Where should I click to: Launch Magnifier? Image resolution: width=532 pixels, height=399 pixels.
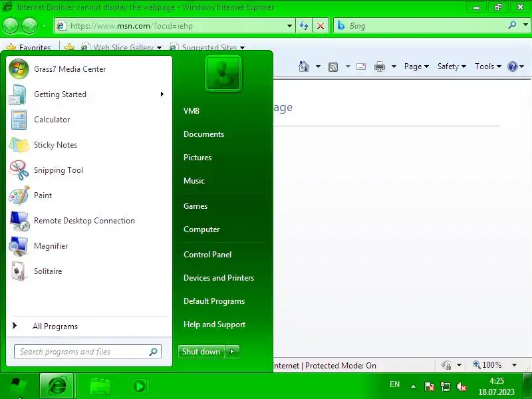pyautogui.click(x=89, y=246)
